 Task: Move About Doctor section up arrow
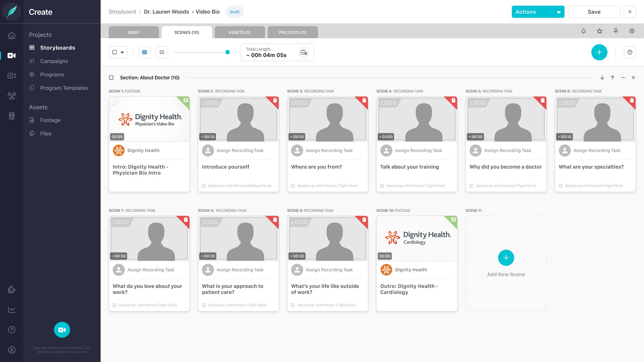click(x=613, y=78)
